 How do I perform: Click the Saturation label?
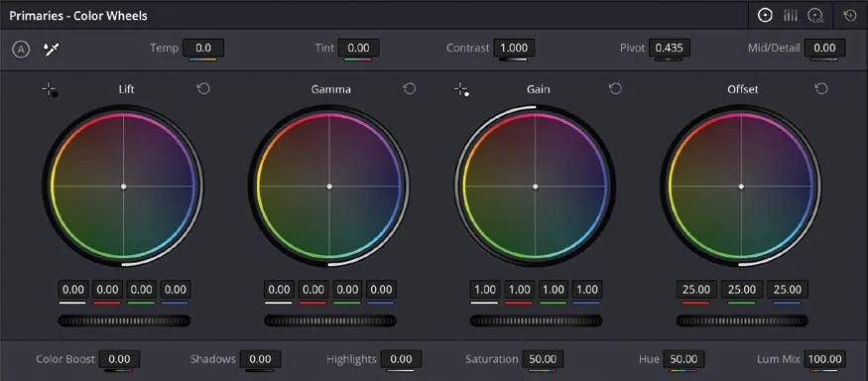[492, 359]
